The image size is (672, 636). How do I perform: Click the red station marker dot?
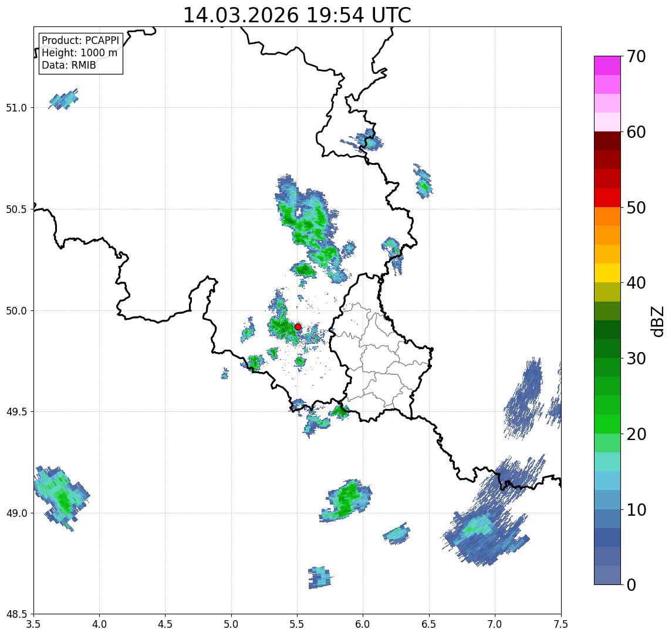tap(298, 327)
